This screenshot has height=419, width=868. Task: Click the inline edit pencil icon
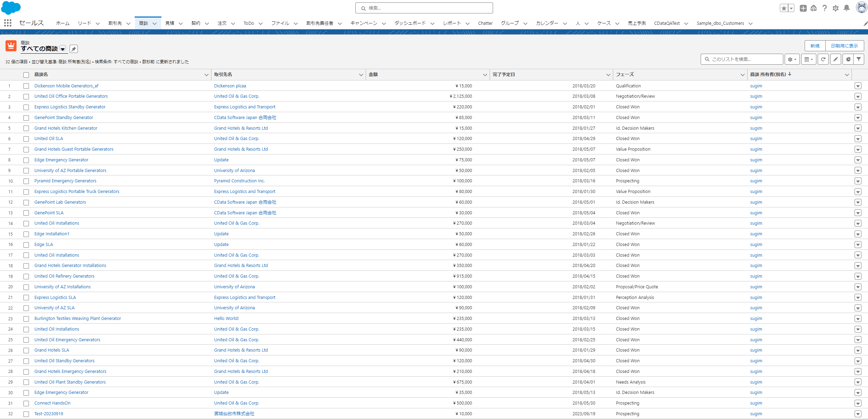coord(835,59)
